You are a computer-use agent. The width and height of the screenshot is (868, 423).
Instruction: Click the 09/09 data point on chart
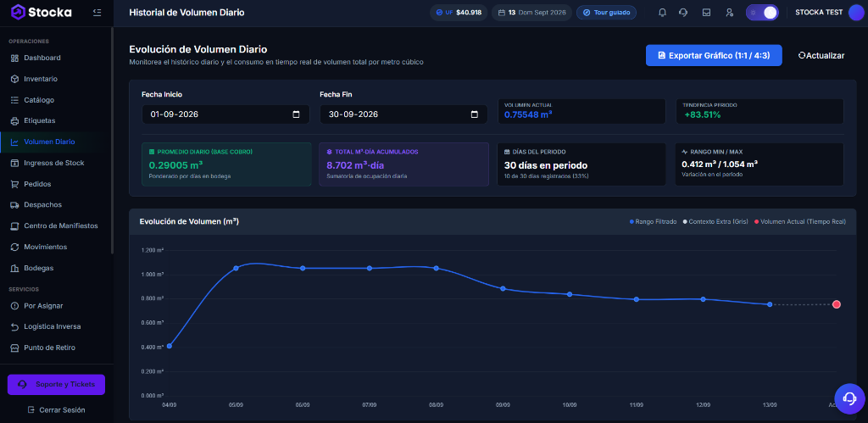[503, 288]
